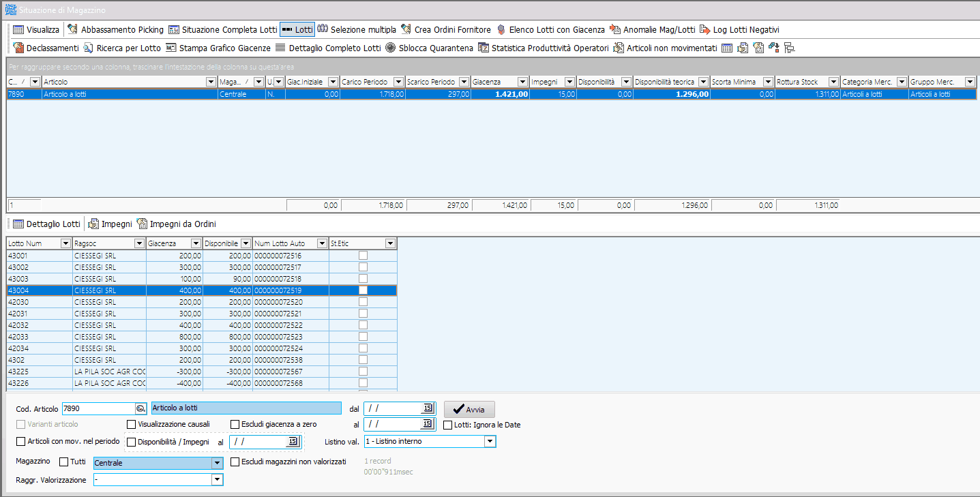Select lot row 43001
This screenshot has width=980, height=497.
point(202,256)
